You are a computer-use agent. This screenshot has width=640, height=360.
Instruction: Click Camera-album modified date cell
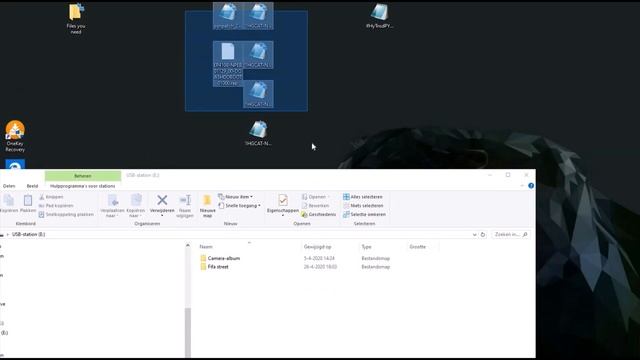319,258
